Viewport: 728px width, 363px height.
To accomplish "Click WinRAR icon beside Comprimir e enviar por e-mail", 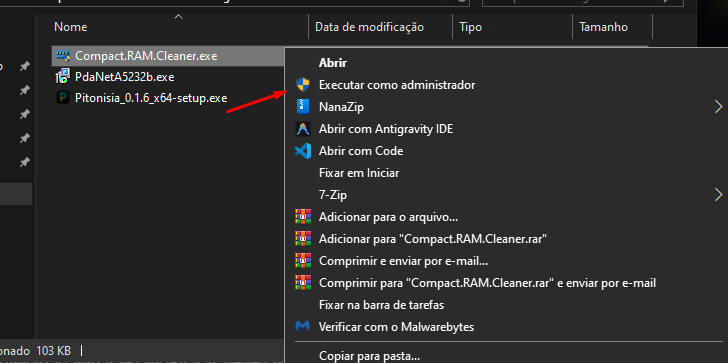I will (x=303, y=261).
